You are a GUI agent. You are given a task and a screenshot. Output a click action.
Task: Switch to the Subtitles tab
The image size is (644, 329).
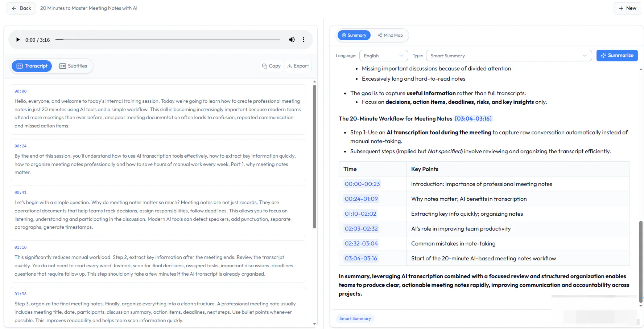73,66
